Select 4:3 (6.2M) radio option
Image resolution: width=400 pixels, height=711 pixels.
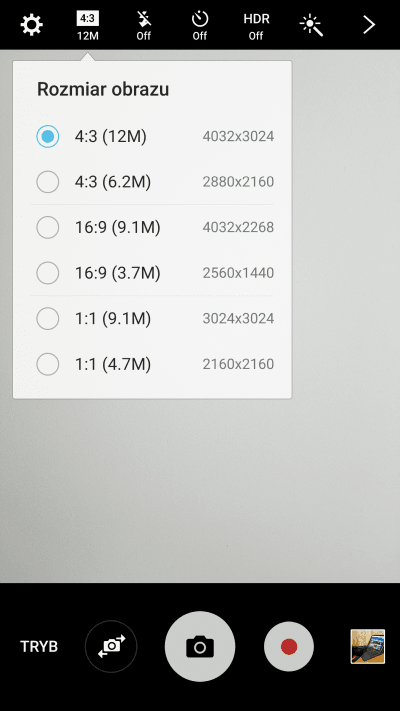point(152,182)
